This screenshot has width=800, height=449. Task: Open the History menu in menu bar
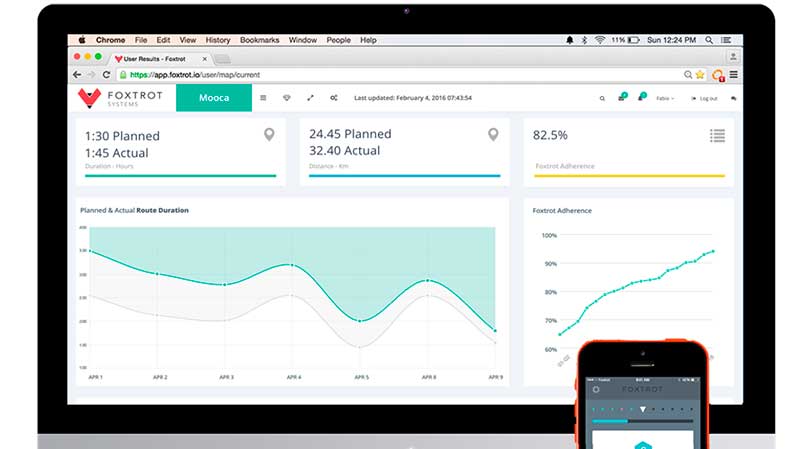[218, 40]
